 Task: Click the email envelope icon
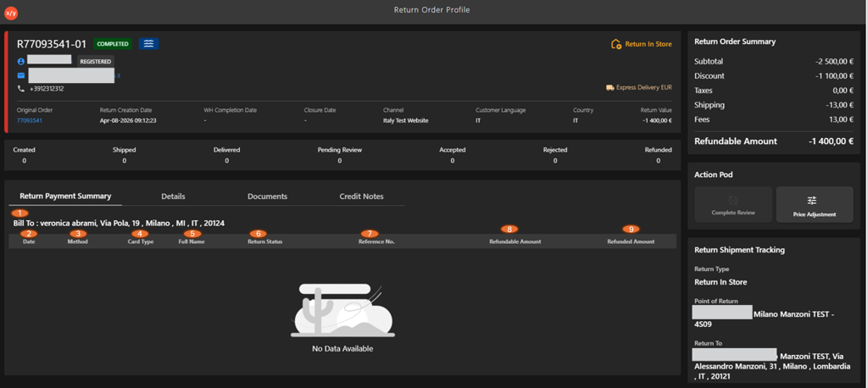coord(21,75)
